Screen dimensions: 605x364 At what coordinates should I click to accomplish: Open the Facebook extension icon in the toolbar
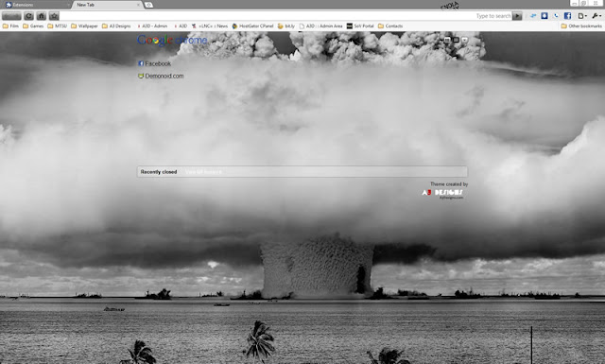(x=567, y=16)
